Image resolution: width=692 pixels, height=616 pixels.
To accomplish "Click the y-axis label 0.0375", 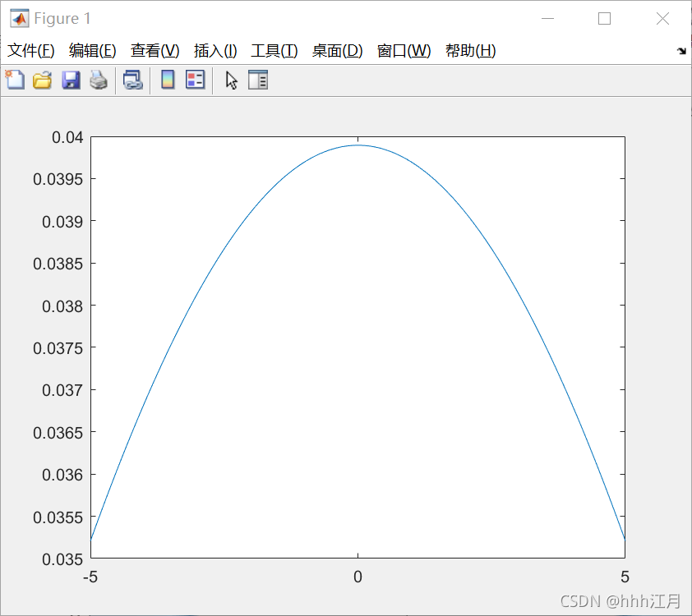I will [x=58, y=348].
